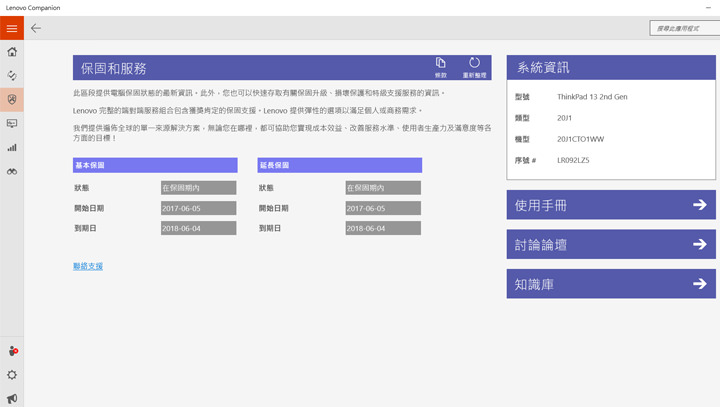
Task: Go back with the arrow button
Action: (36, 28)
